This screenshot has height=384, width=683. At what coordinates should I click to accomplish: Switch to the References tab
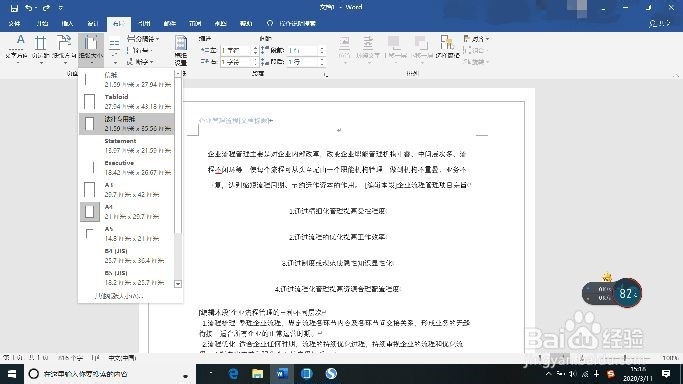point(144,24)
